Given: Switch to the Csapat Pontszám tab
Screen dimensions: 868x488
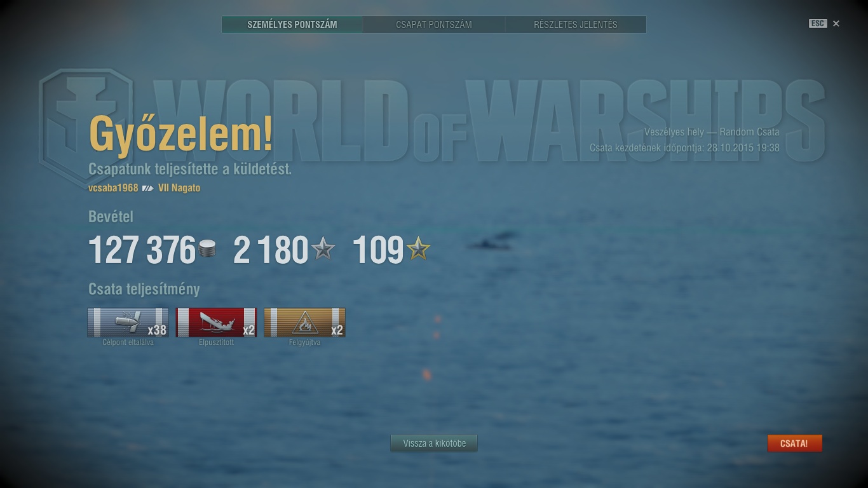Looking at the screenshot, I should 434,25.
